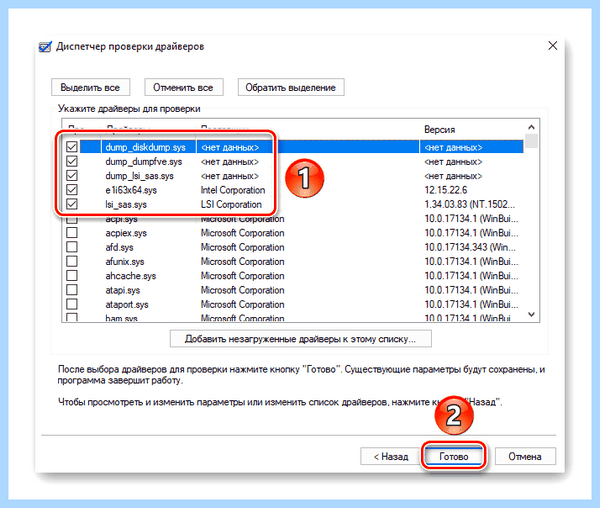Click the Обратить выделение button
Screen dimensions: 600x508
[291, 88]
